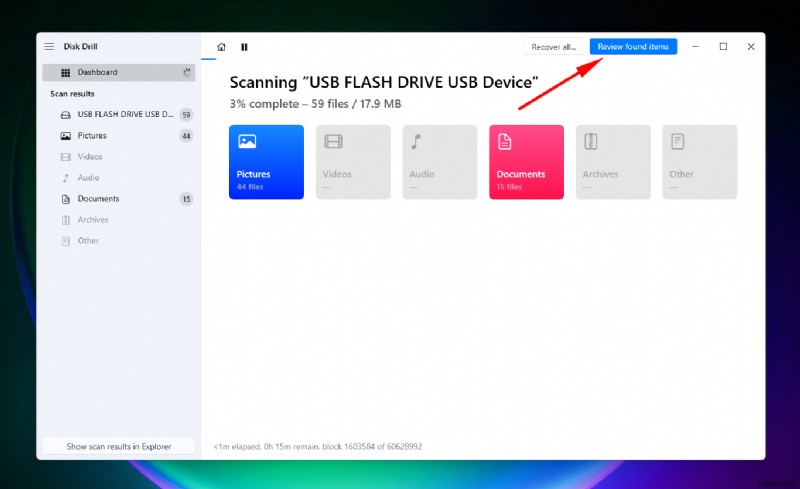Click the file icon on the Other tile
This screenshot has width=800, height=489.
tap(678, 141)
